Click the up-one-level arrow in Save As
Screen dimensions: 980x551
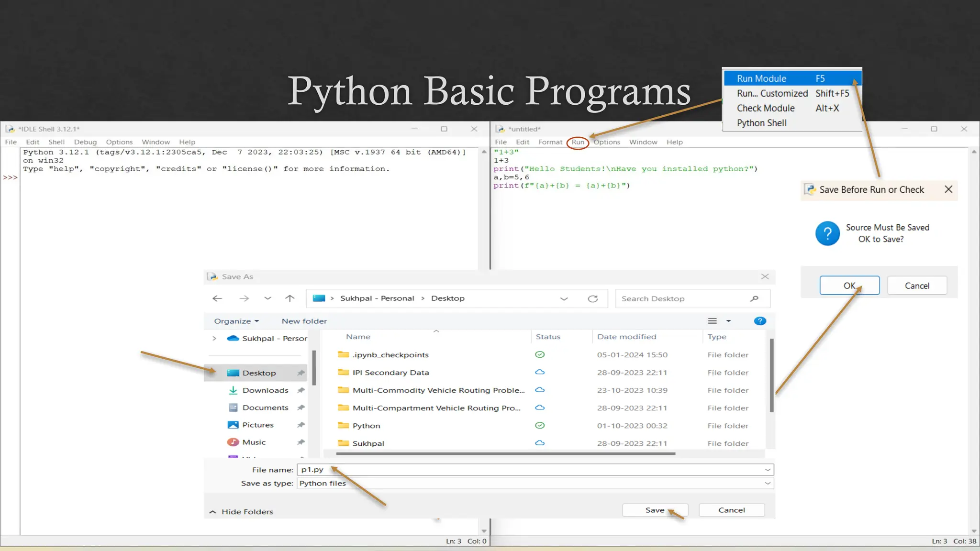tap(290, 298)
